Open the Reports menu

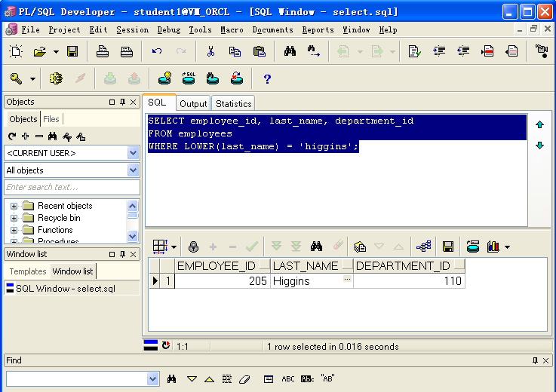[x=318, y=29]
